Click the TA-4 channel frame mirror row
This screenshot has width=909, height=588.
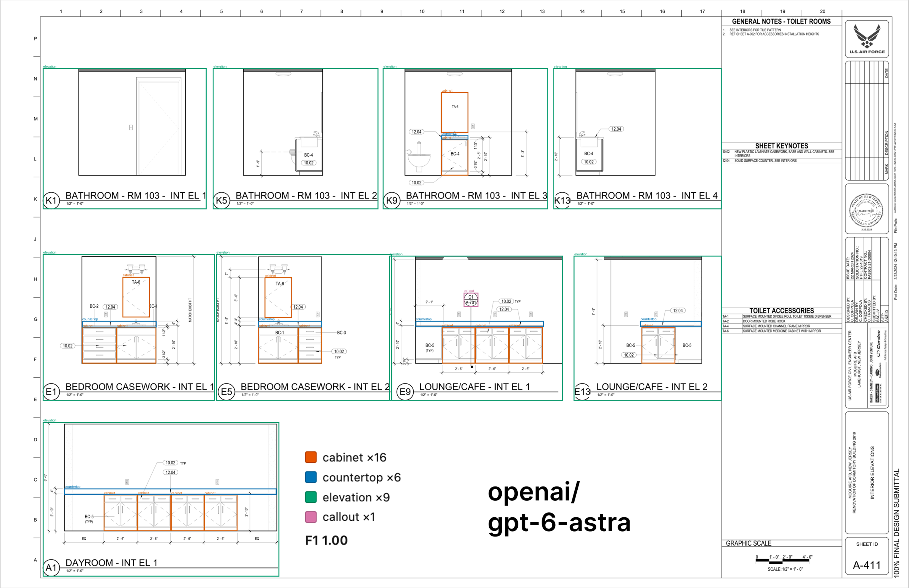coord(782,326)
